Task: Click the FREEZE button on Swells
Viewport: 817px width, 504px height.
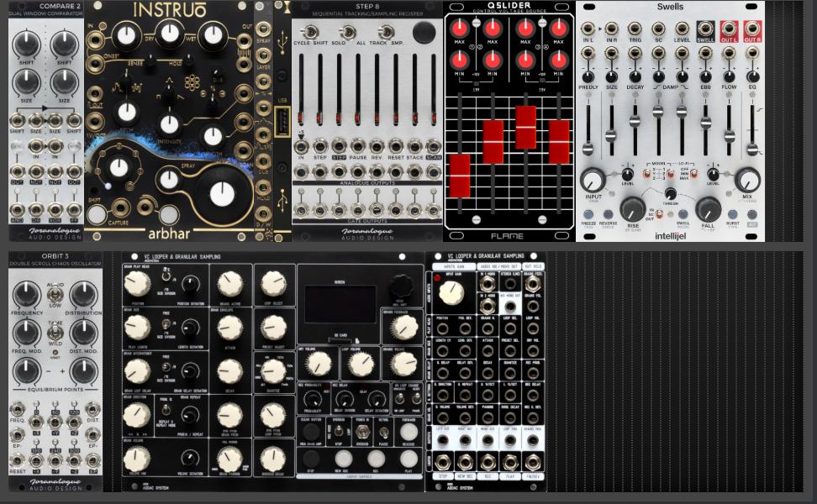Action: pyautogui.click(x=588, y=214)
